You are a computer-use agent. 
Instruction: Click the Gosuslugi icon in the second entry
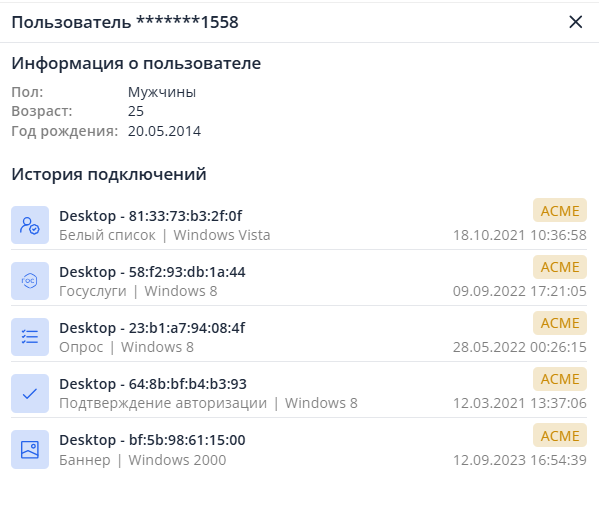click(x=30, y=281)
